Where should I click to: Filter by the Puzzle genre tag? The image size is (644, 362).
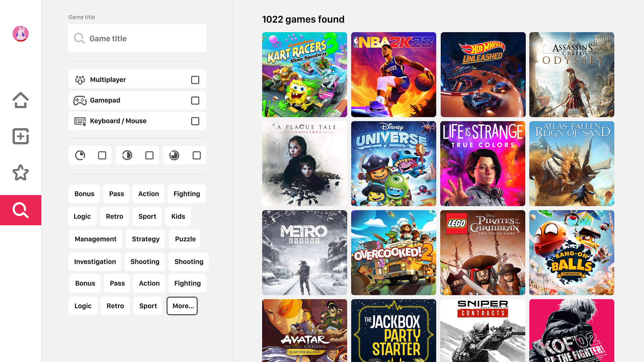pyautogui.click(x=185, y=239)
